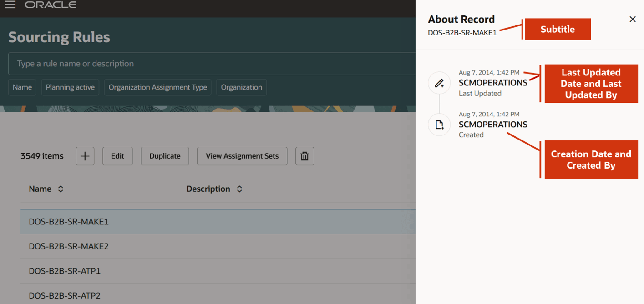Select row DOS-B2B-SR-ATP1
This screenshot has height=304, width=644.
pos(218,271)
